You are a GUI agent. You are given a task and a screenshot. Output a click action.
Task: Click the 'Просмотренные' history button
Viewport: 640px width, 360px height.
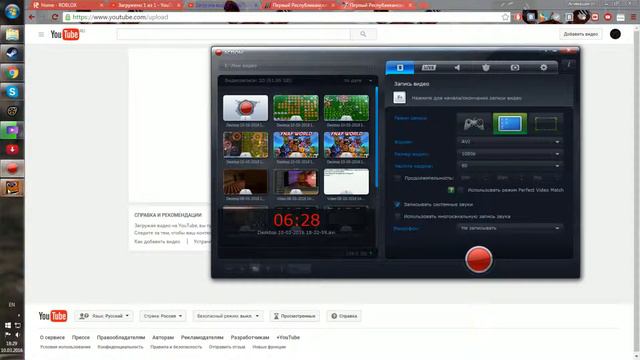294,316
